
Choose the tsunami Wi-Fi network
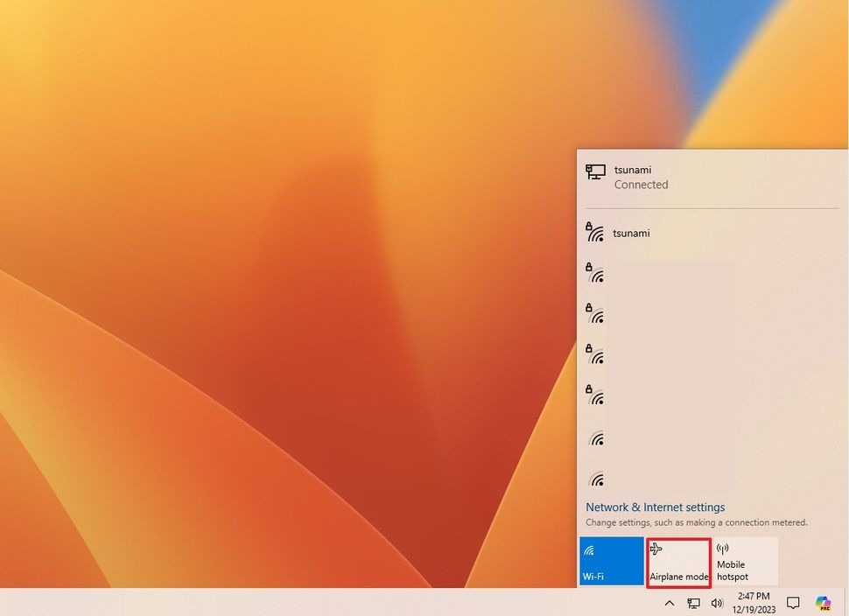click(x=712, y=234)
